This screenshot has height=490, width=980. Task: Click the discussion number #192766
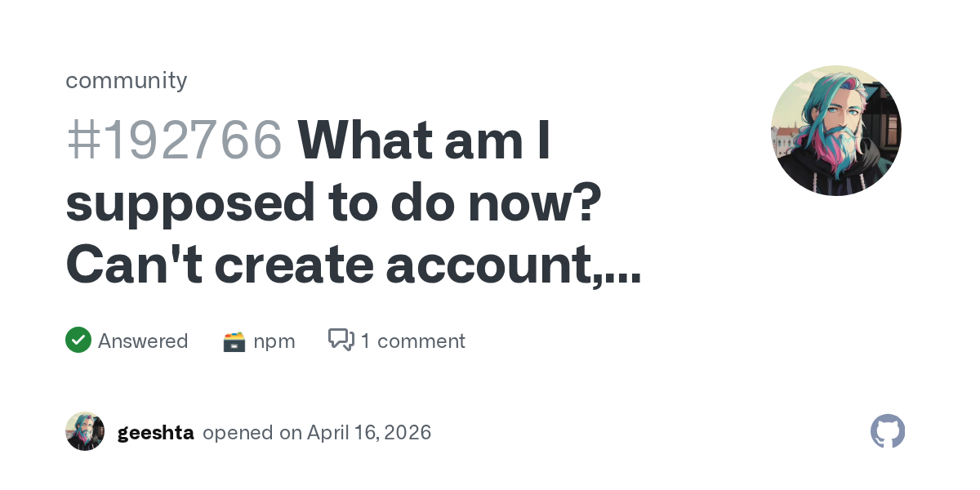(x=174, y=140)
